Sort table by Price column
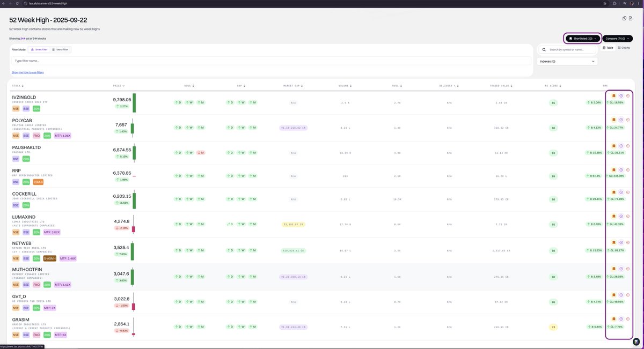The width and height of the screenshot is (644, 349). pos(118,86)
